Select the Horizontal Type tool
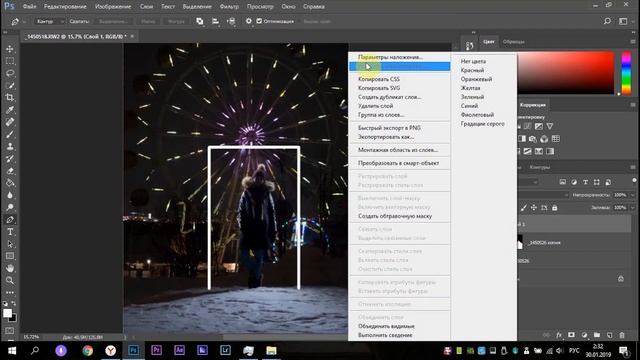 10,232
